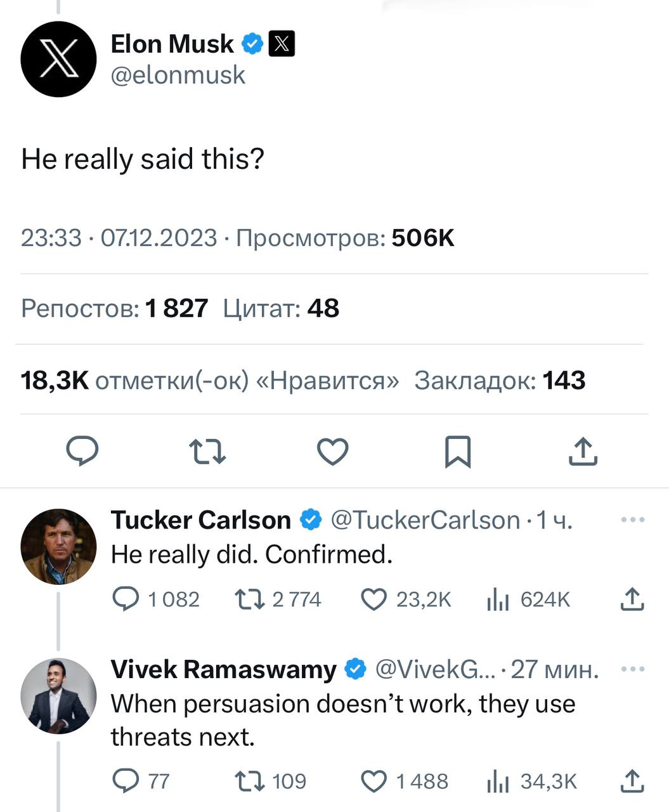Open the Цитат quotes list
Screen dimensions: 669x812
point(281,309)
